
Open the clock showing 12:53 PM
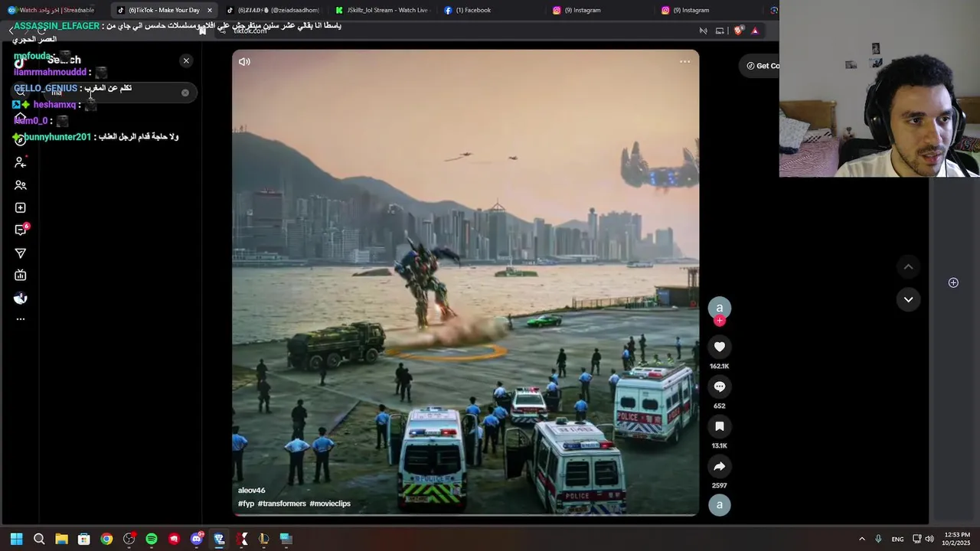[x=957, y=539]
